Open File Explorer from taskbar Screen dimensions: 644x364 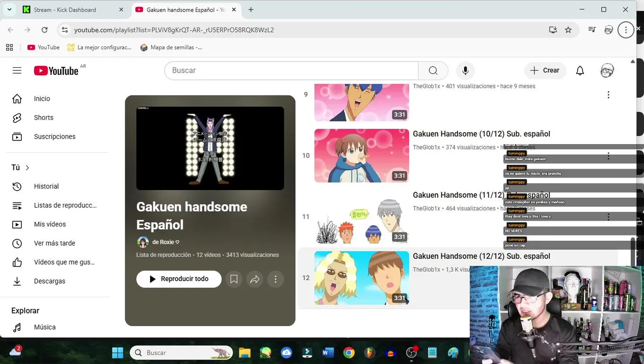(x=244, y=353)
